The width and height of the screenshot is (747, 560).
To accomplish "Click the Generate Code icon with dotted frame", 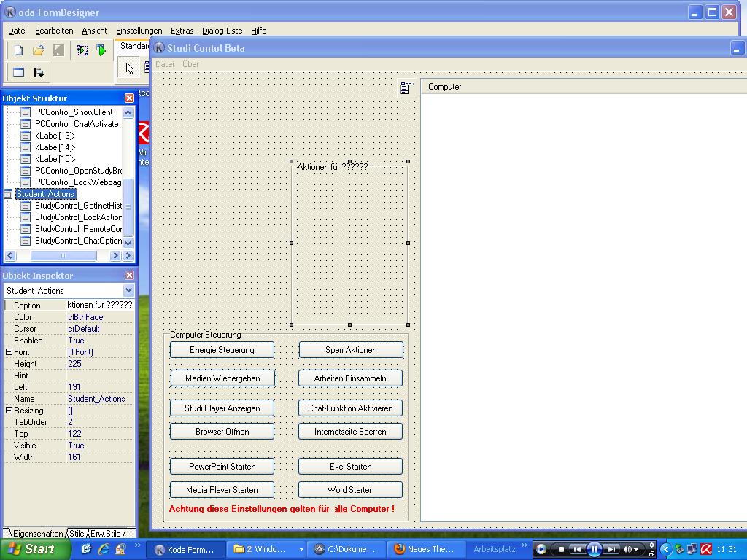I will (82, 50).
